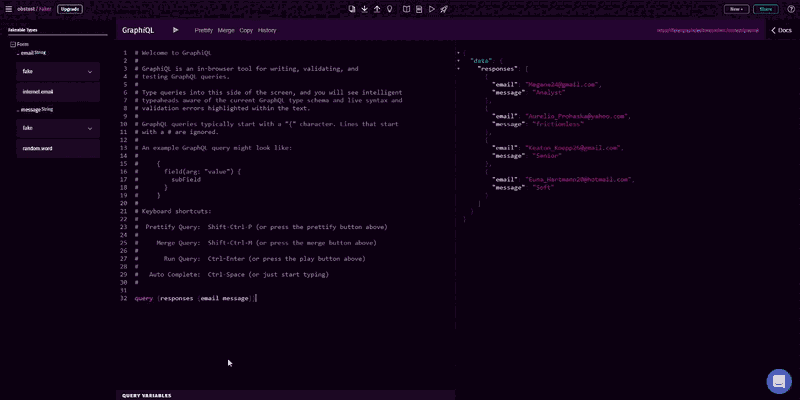The width and height of the screenshot is (800, 400).
Task: Click the query line 32 in editor
Action: tap(195, 298)
